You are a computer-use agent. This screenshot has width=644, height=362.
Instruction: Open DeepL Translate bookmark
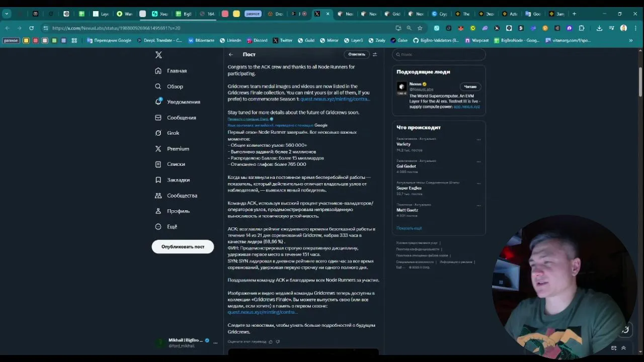pyautogui.click(x=160, y=40)
